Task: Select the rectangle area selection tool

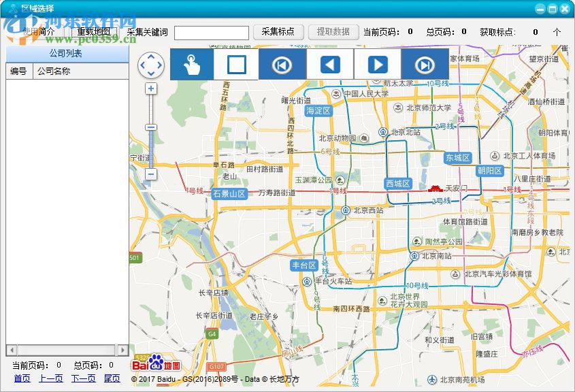Action: (236, 65)
